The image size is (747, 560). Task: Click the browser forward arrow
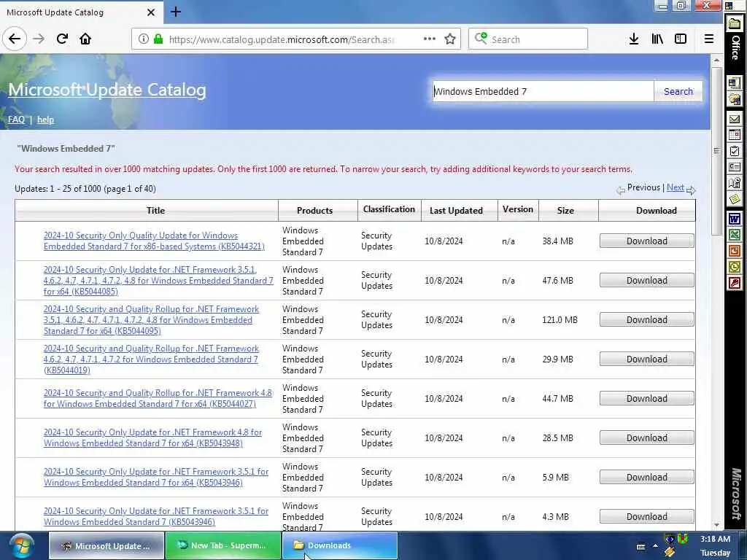click(x=39, y=39)
